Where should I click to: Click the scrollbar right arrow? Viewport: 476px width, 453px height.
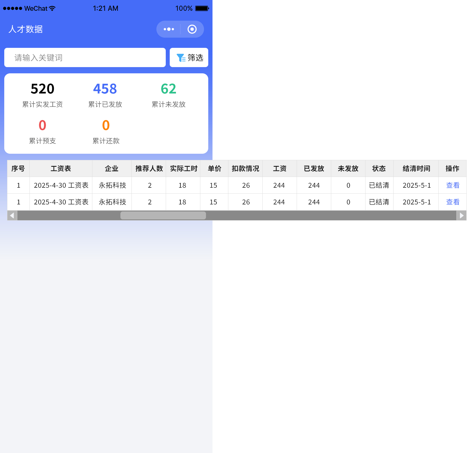click(461, 215)
